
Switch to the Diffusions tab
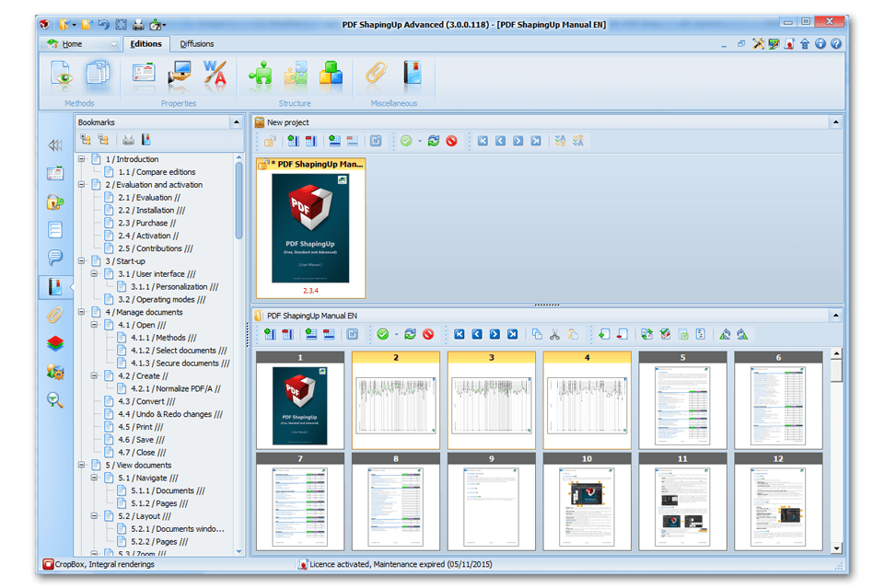[x=197, y=43]
